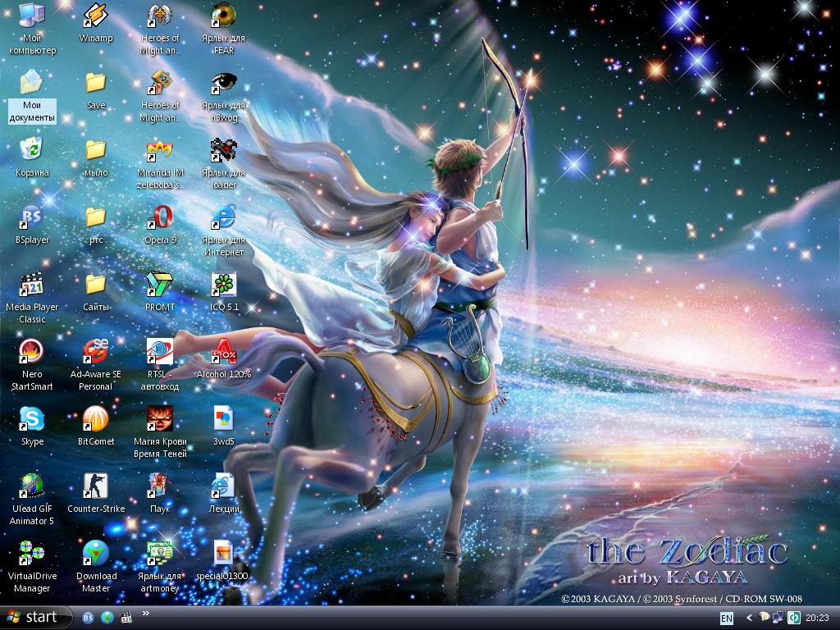Select the Лекции document icon
The width and height of the screenshot is (840, 630).
[x=223, y=494]
